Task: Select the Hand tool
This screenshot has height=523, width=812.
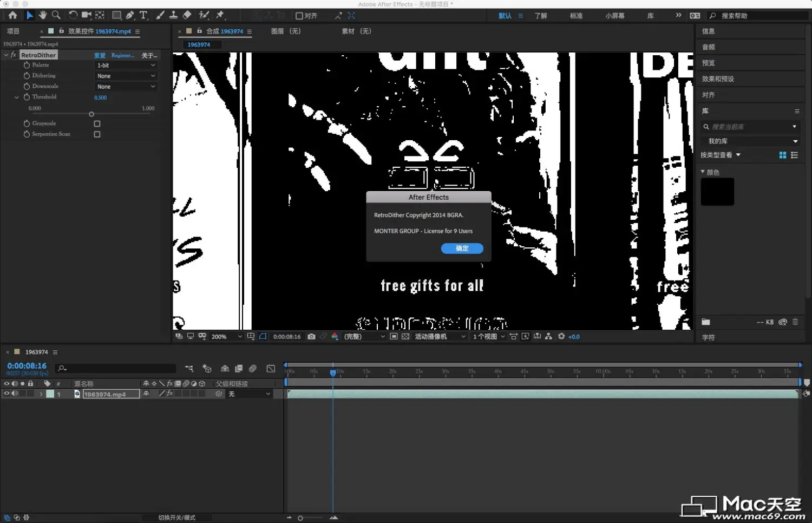Action: (x=43, y=15)
